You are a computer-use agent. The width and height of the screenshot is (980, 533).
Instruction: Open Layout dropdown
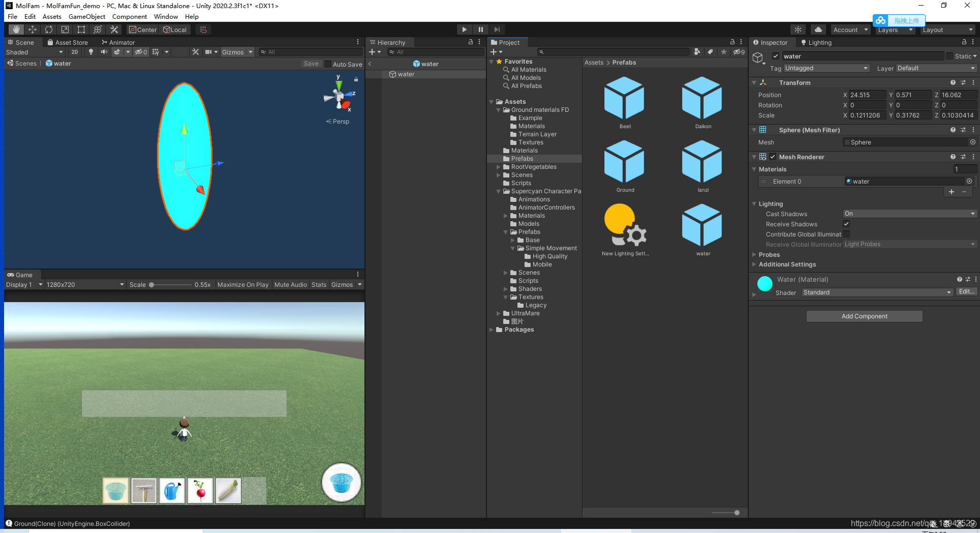click(x=948, y=29)
